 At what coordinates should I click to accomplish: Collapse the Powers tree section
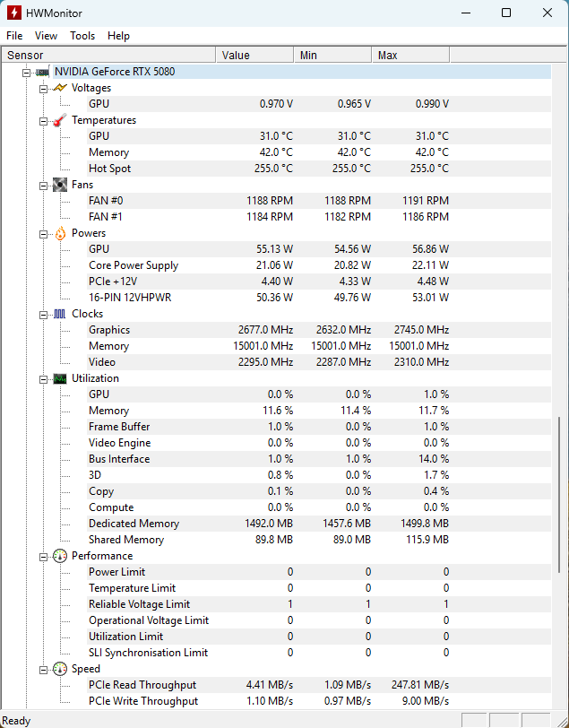click(43, 233)
